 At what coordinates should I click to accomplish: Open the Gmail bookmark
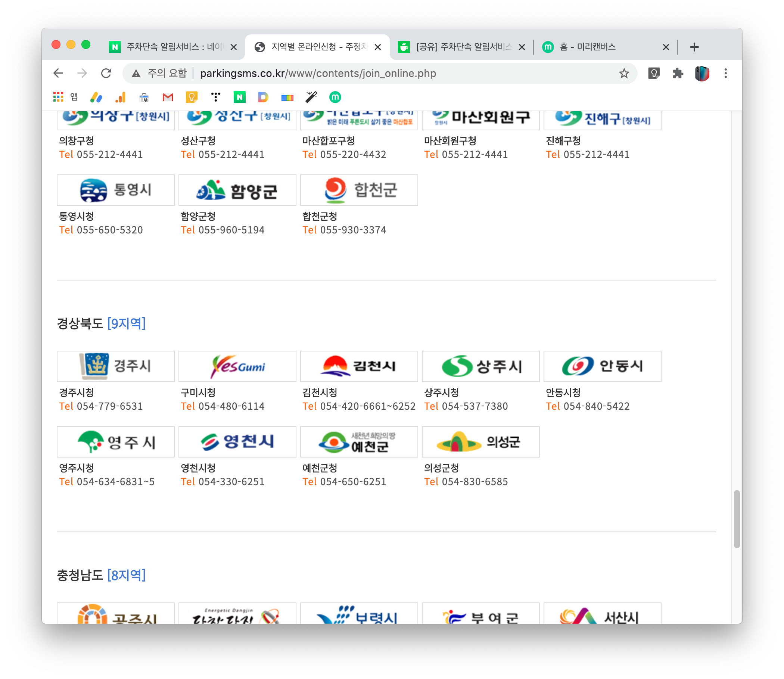[x=168, y=97]
